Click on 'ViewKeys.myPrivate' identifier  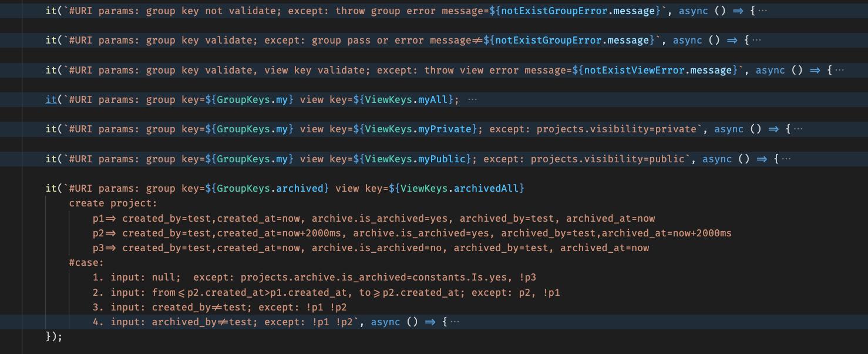pos(419,129)
